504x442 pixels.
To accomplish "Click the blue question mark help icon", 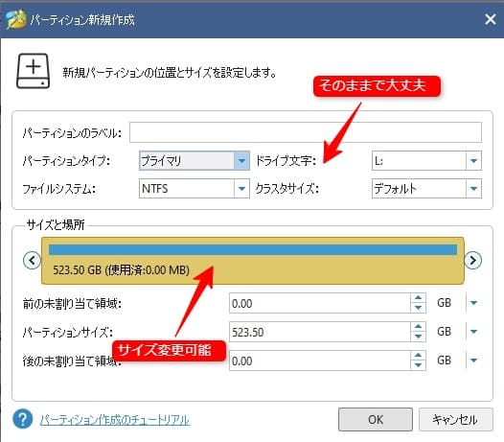I will click(22, 419).
